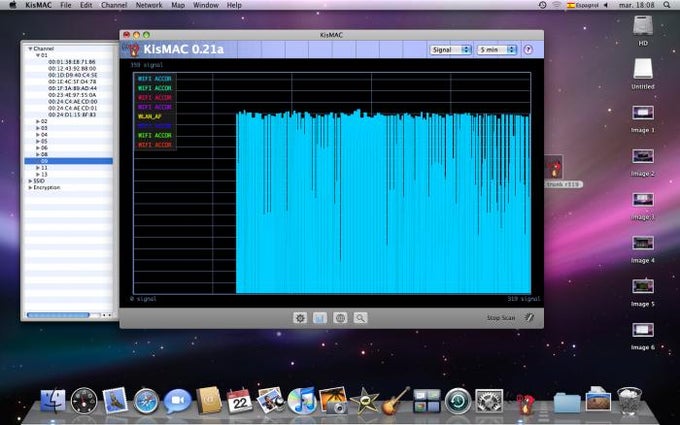Expand channel 06 in the tree
Screen dimensions: 680x425
tap(38, 148)
